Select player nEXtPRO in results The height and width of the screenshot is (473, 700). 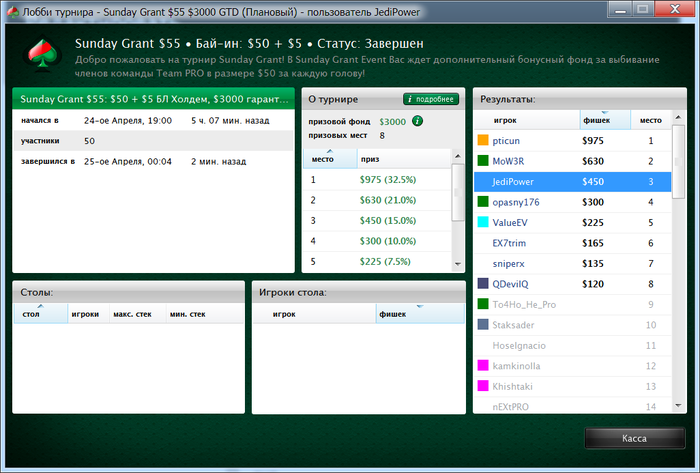tap(572, 405)
